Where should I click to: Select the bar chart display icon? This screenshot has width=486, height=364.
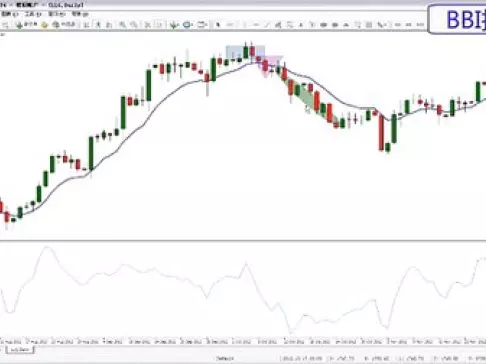pyautogui.click(x=87, y=25)
